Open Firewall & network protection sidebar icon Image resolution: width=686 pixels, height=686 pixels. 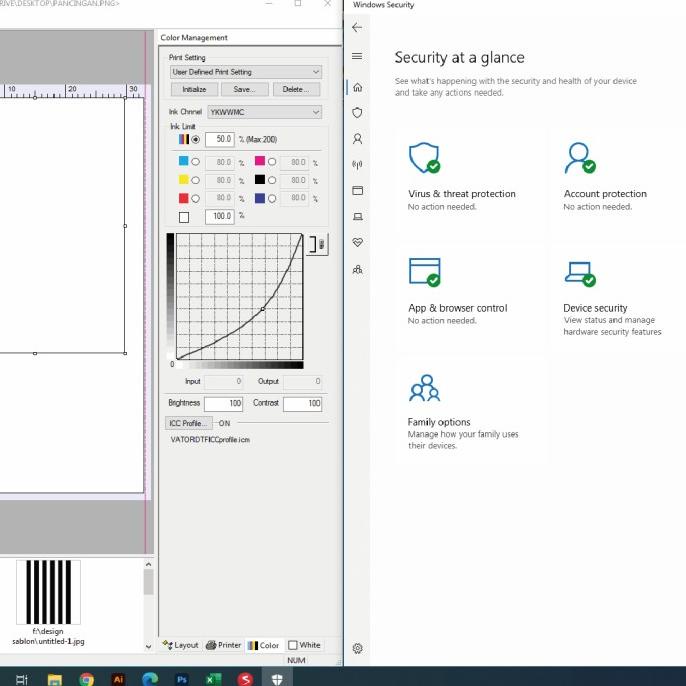[x=357, y=165]
